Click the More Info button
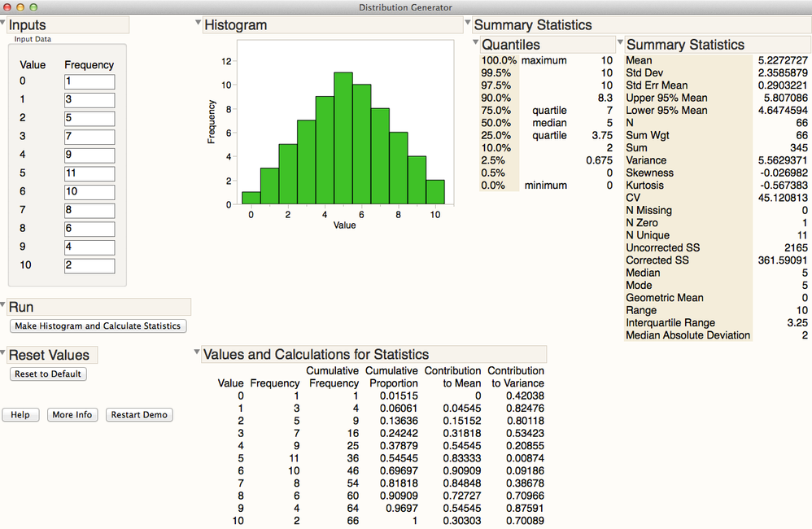Viewport: 812px width, 529px height. (x=72, y=414)
